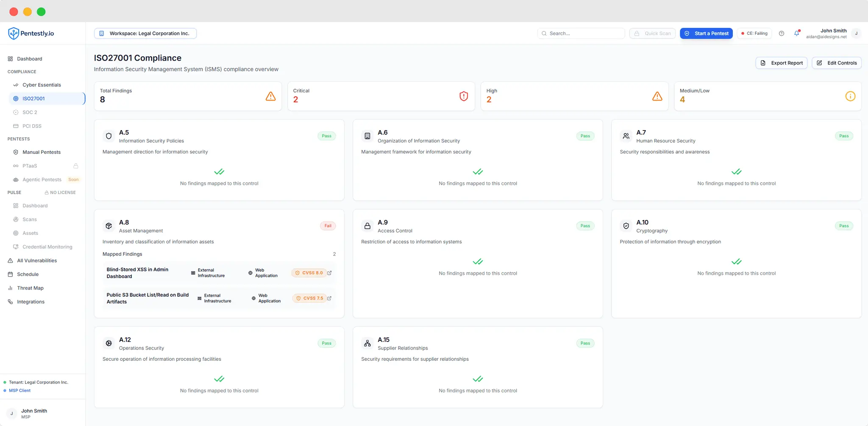
Task: Click the MSP Client link
Action: coord(19,390)
